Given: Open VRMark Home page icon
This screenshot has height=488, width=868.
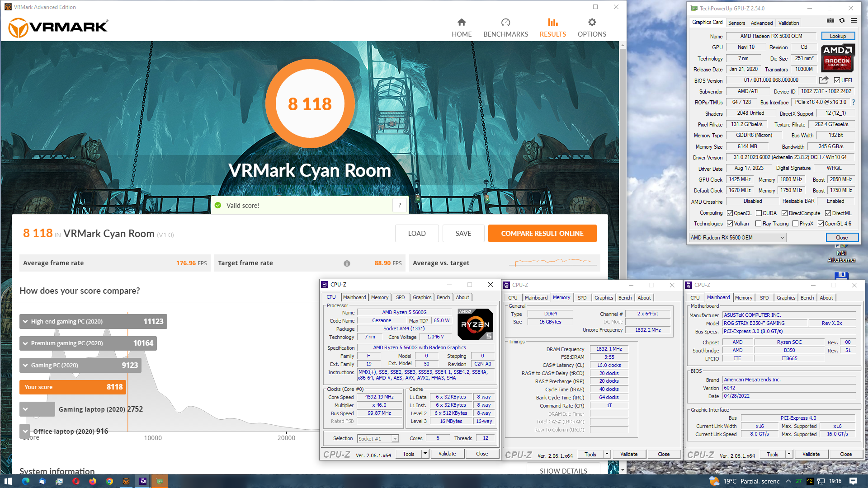Looking at the screenshot, I should click(x=462, y=22).
